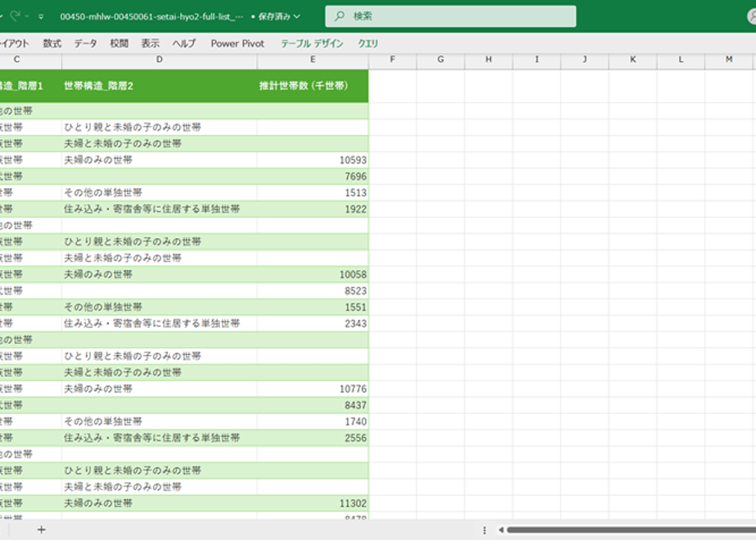
Task: Focus the 検索 search field
Action: tap(450, 16)
